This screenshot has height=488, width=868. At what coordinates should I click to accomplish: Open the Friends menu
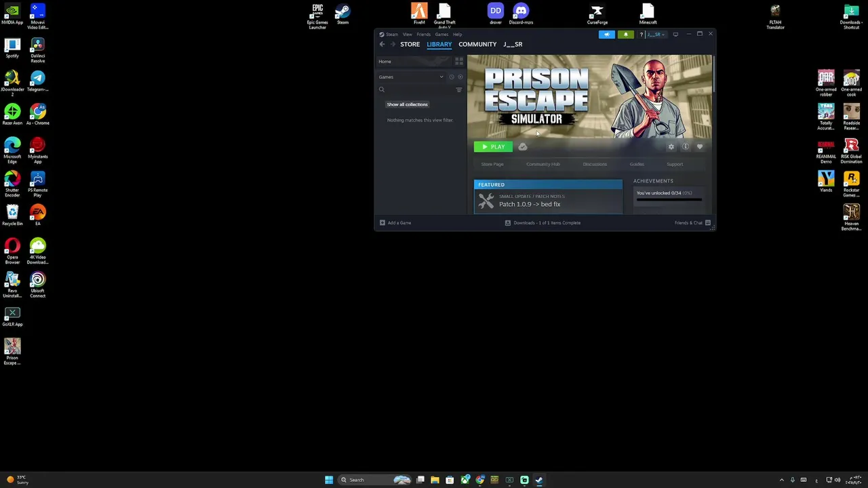424,34
